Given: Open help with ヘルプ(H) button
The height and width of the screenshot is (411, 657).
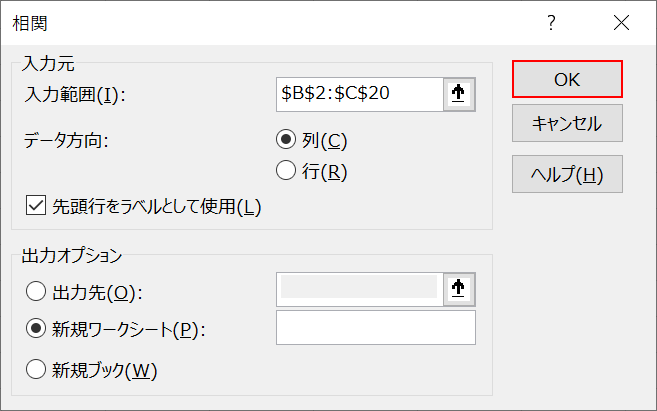Looking at the screenshot, I should 567,173.
